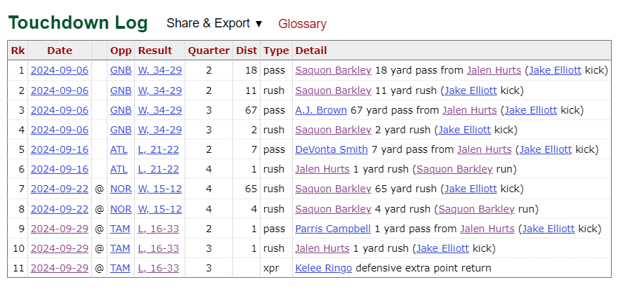This screenshot has width=644, height=289.
Task: Sort by the Quarter column header
Action: tap(209, 51)
